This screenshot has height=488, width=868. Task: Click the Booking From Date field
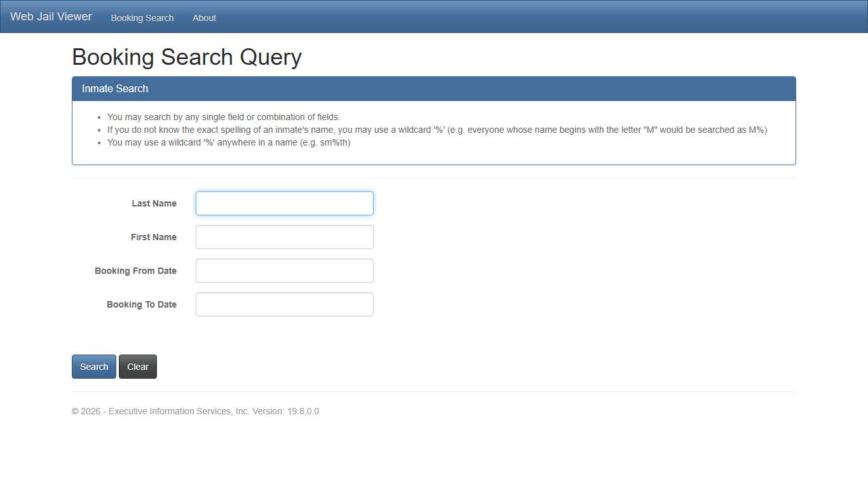click(x=284, y=270)
